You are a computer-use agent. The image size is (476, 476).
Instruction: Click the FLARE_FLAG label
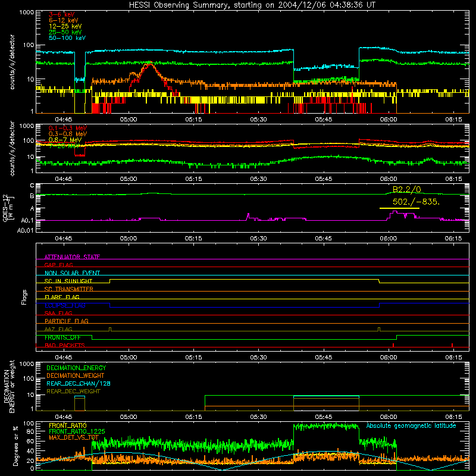pos(62,297)
